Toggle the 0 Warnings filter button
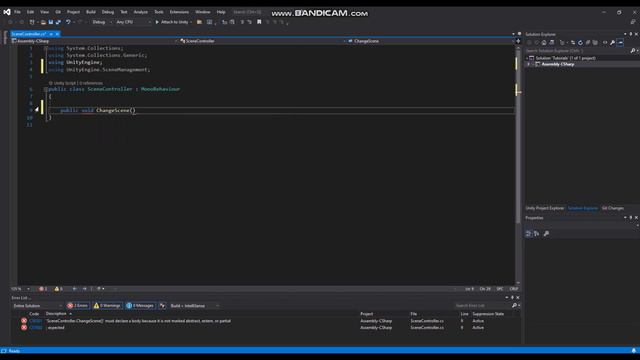640x360 pixels. (x=107, y=306)
